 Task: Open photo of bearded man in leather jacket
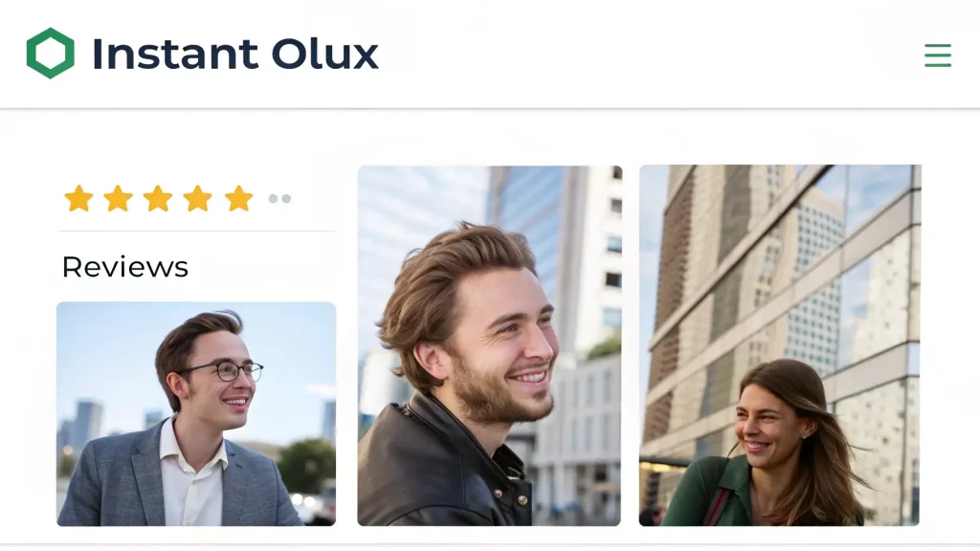coord(489,345)
